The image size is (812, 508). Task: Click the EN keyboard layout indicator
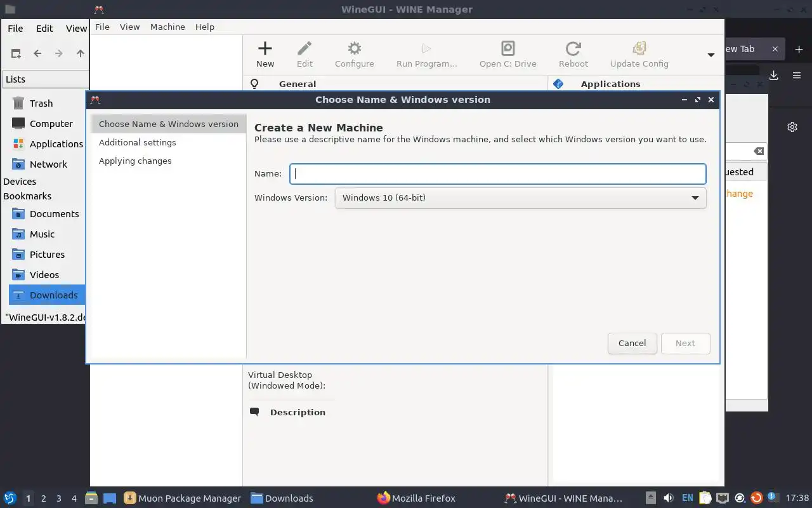[x=687, y=498]
